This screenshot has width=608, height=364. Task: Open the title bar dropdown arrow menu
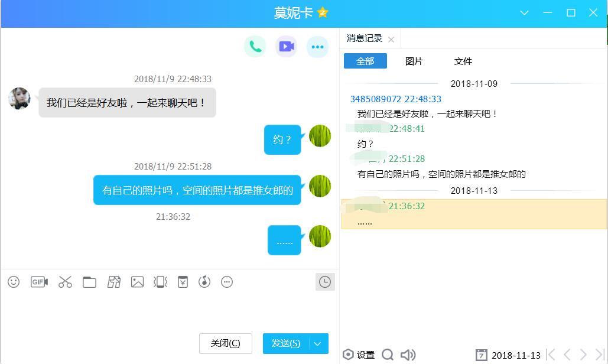[x=524, y=13]
